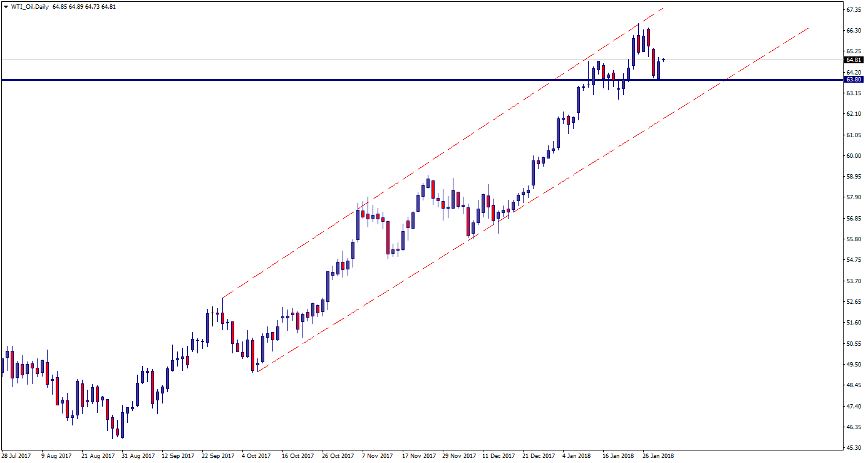This screenshot has width=868, height=463.
Task: Click the 45.30 price axis label
Action: tap(852, 448)
